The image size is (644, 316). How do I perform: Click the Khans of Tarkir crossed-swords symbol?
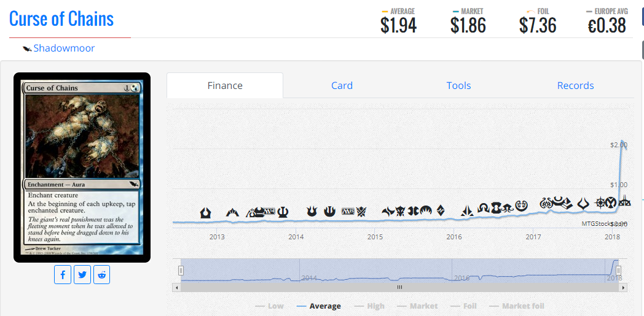[361, 212]
